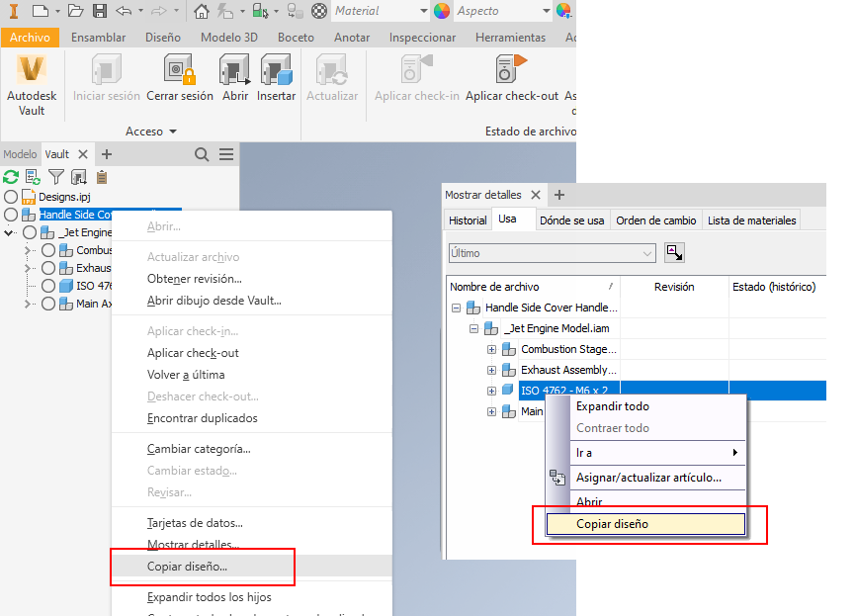Click the clipboard icon in Vault browser toolbar

point(102,177)
